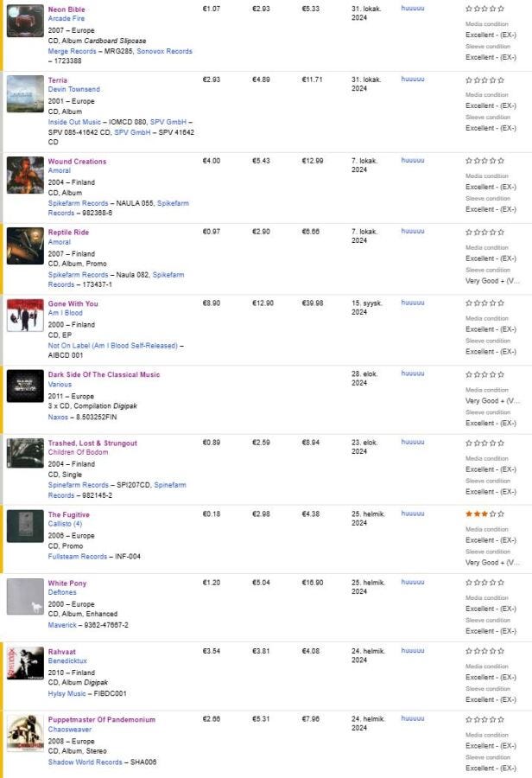This screenshot has height=778, width=532.
Task: Open the Reptile Ride release title link
Action: click(x=68, y=233)
